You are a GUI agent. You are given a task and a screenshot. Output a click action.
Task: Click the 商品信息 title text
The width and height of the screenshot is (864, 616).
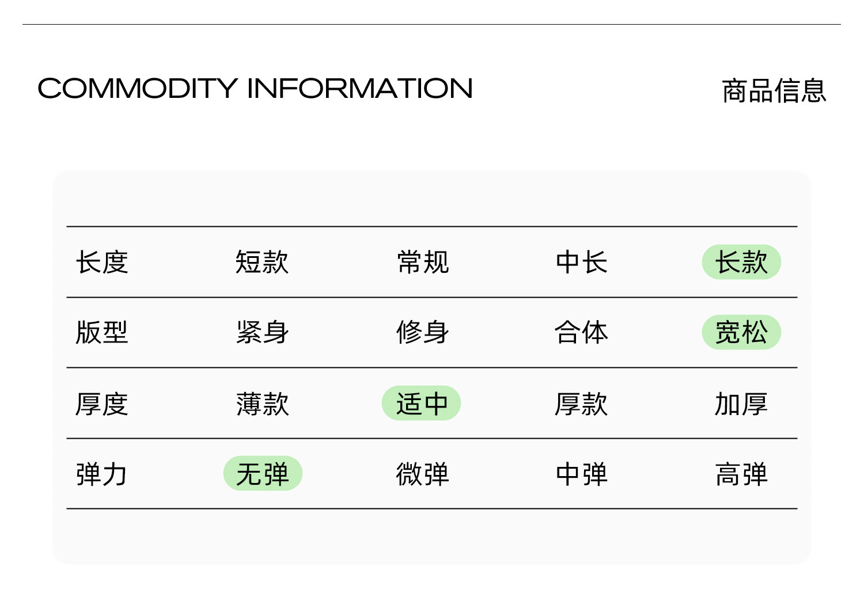pyautogui.click(x=774, y=91)
